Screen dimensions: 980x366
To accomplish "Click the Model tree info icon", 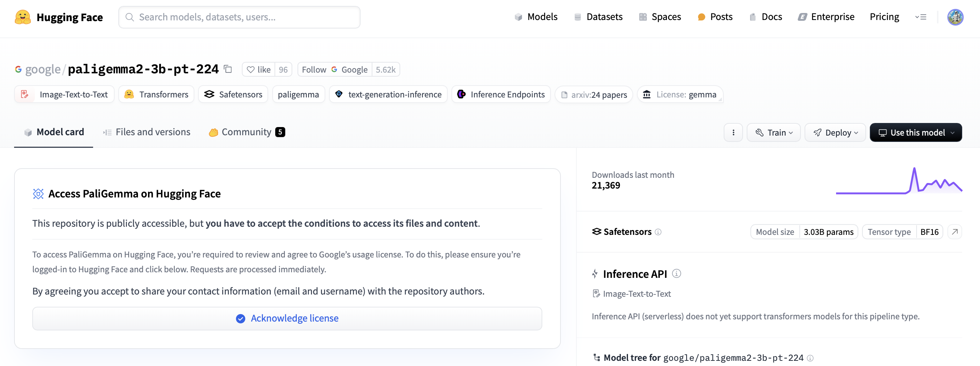I will [x=810, y=358].
